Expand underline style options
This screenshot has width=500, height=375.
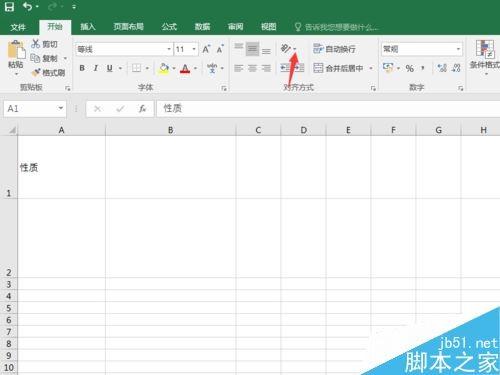pyautogui.click(x=120, y=69)
